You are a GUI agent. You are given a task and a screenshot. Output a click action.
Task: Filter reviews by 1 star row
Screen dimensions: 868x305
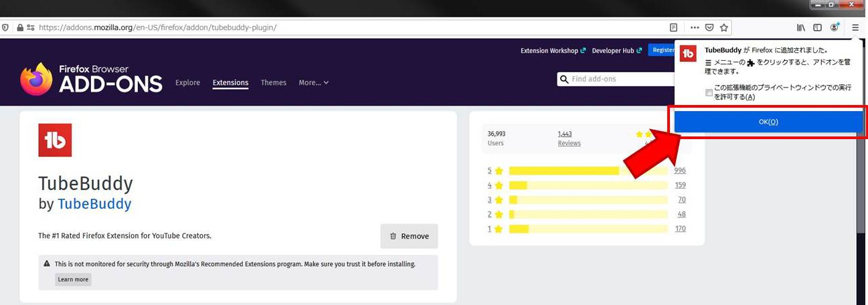click(x=587, y=229)
